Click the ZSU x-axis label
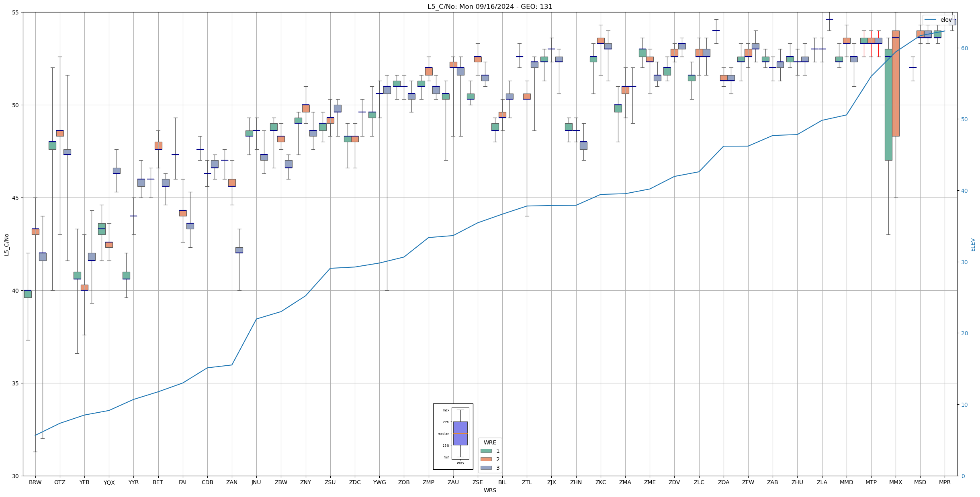The image size is (980, 497). (x=330, y=482)
